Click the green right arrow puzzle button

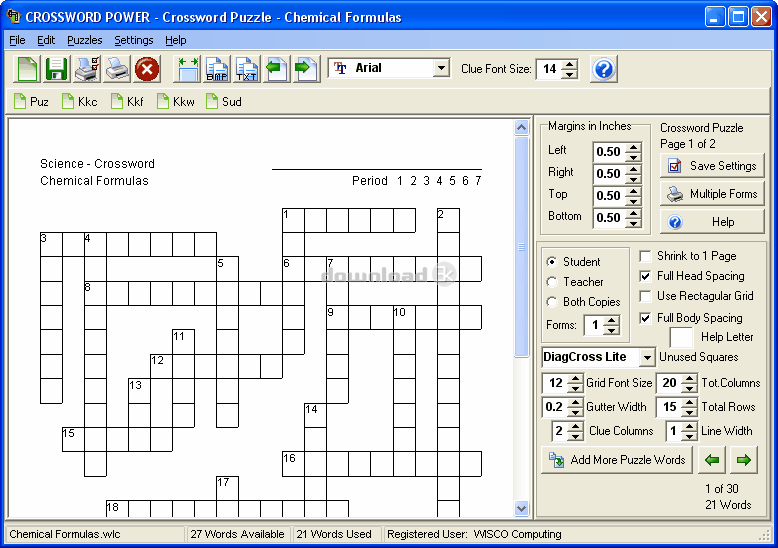[x=743, y=460]
